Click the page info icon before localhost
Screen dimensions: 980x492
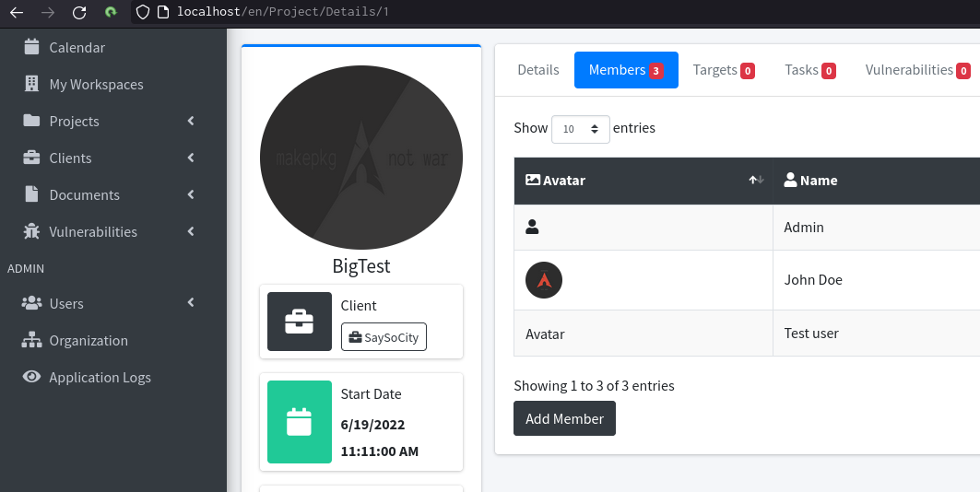162,12
